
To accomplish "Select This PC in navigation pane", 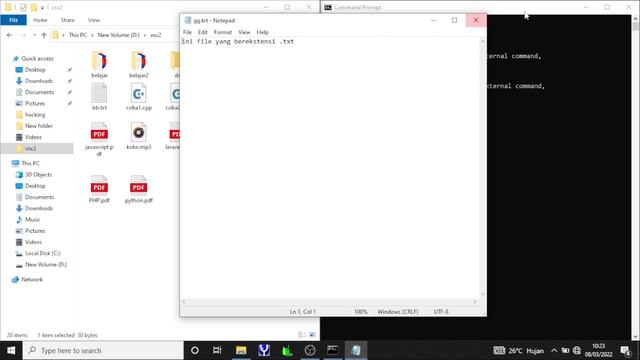I will click(30, 163).
